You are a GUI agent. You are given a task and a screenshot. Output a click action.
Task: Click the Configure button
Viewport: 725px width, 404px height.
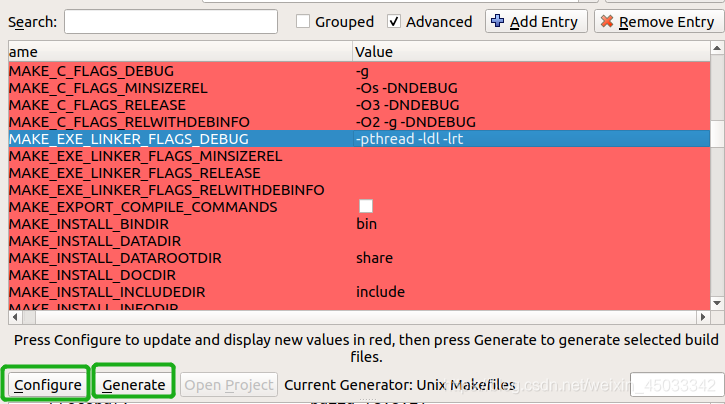48,385
